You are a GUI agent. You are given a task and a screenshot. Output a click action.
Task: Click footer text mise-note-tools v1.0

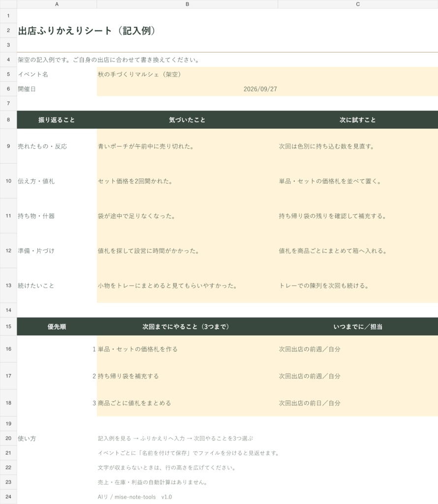143,497
